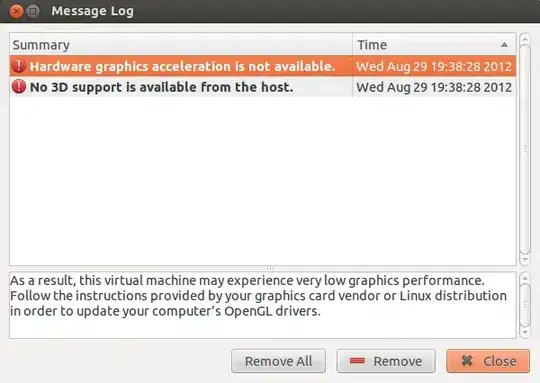Click Close to dismiss the Message Log
The height and width of the screenshot is (383, 540).
pos(488,361)
